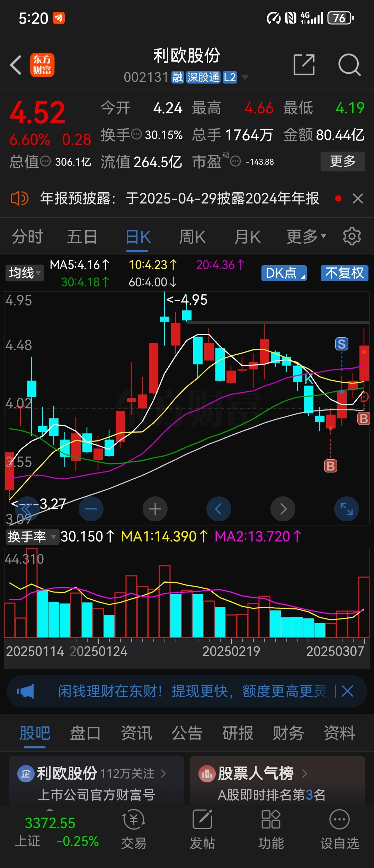Image resolution: width=374 pixels, height=868 pixels.
Task: Tap 20250219 date label on axis
Action: (x=231, y=651)
